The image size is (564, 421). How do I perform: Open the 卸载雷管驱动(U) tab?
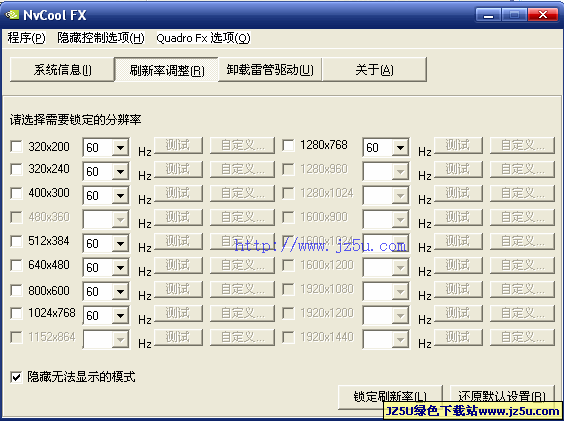[270, 69]
